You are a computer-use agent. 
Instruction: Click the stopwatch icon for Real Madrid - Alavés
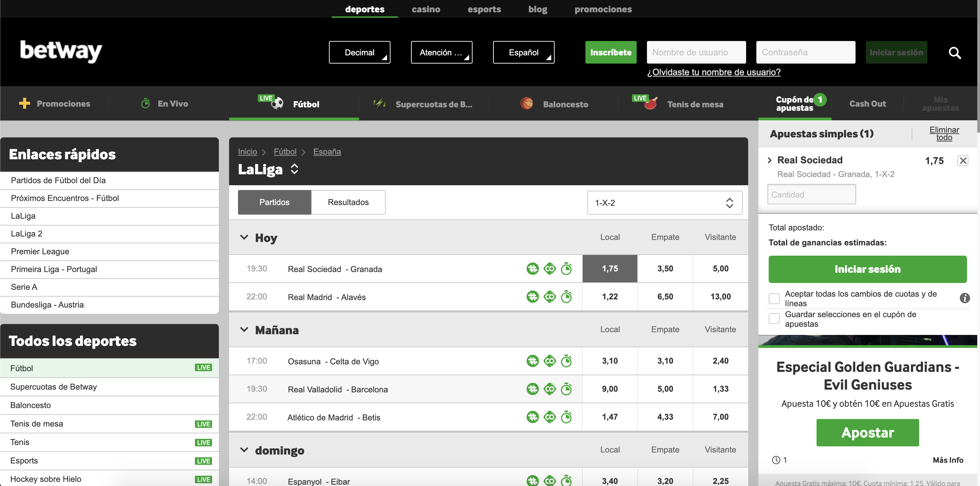pyautogui.click(x=567, y=296)
